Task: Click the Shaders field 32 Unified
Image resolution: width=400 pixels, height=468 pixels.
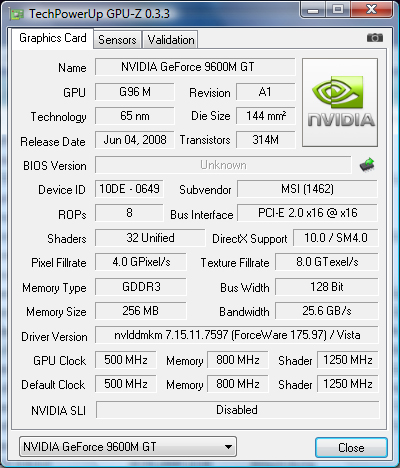Action: (150, 238)
